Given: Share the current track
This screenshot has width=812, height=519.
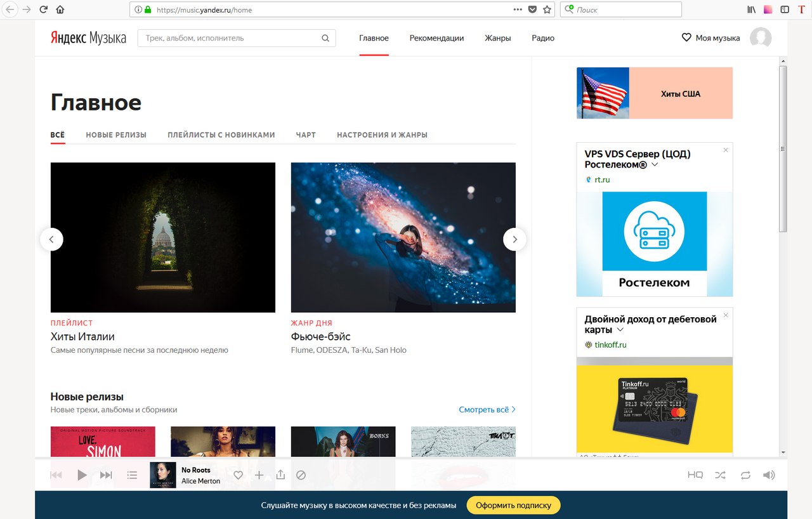Looking at the screenshot, I should [x=280, y=475].
